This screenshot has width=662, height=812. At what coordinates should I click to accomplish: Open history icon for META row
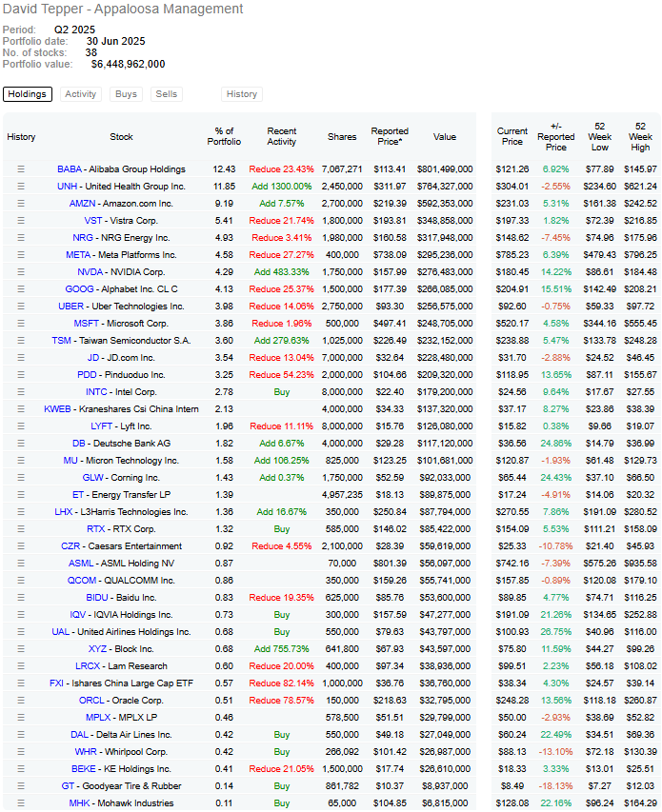pyautogui.click(x=21, y=255)
